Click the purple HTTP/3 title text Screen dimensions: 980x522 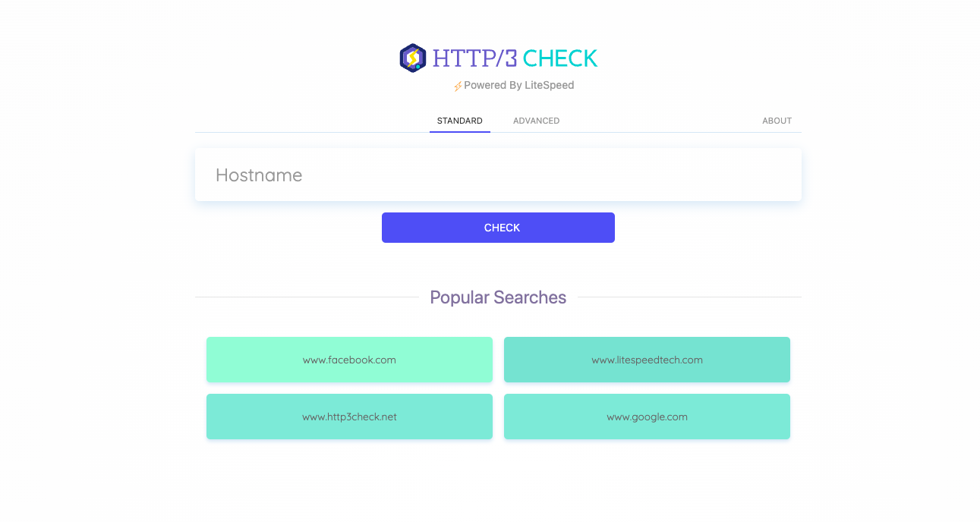click(x=475, y=58)
